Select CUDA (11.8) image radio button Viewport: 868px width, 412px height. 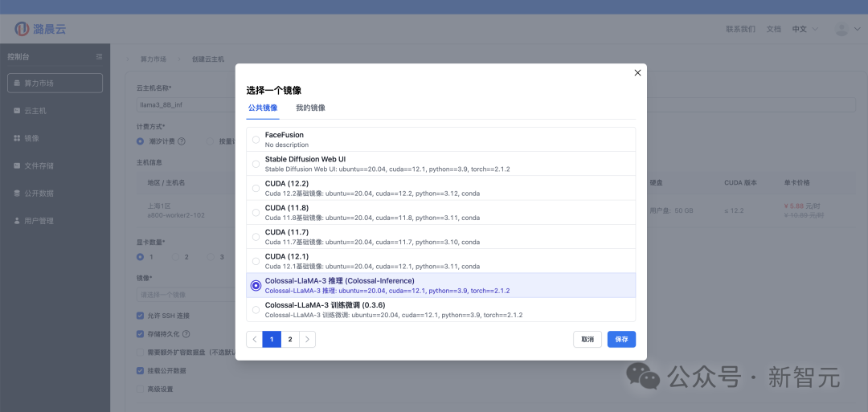(x=256, y=212)
